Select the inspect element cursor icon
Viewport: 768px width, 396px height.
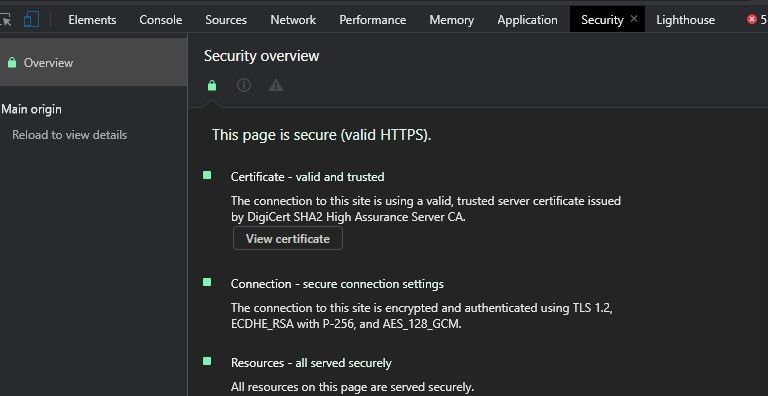click(6, 20)
